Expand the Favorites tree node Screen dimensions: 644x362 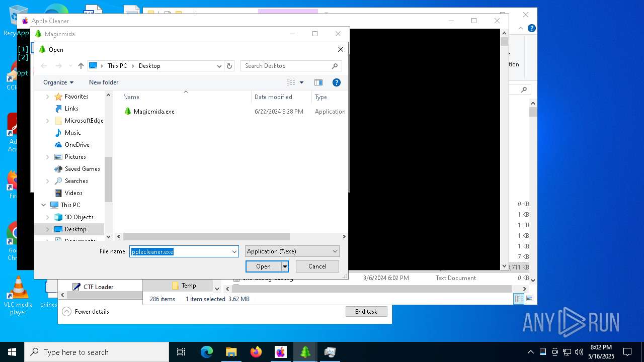click(48, 97)
